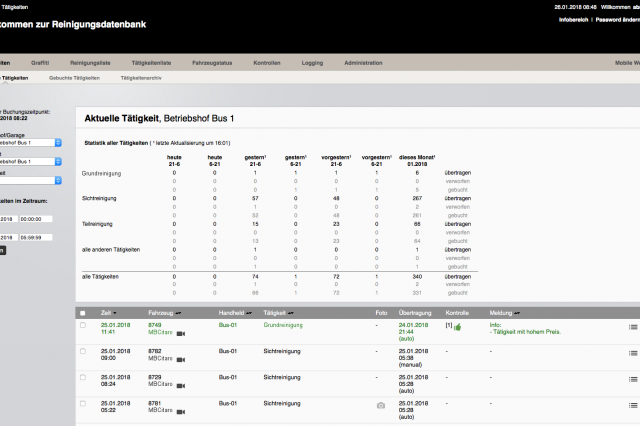Click the Grundreinigung activity link
The image size is (640, 426).
coord(283,325)
